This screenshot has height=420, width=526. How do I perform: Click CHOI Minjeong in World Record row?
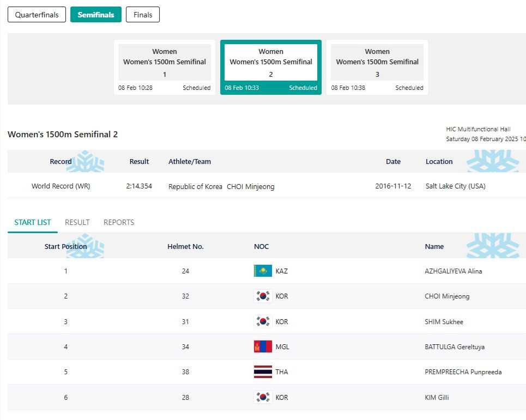click(x=251, y=186)
